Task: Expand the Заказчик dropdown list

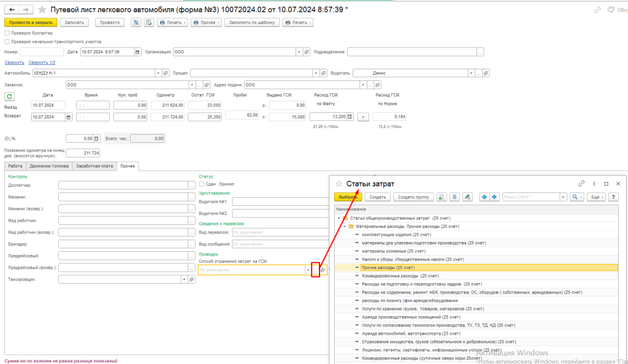Action: coord(192,85)
